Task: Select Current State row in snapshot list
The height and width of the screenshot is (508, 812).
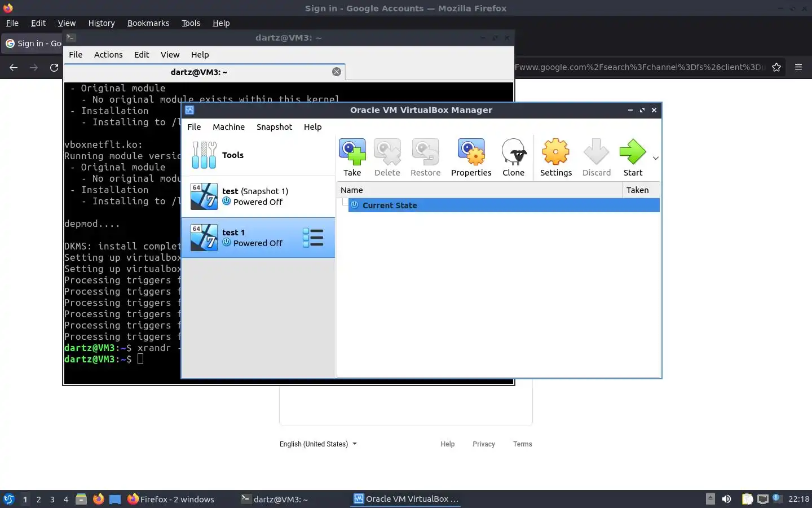Action: pos(504,205)
